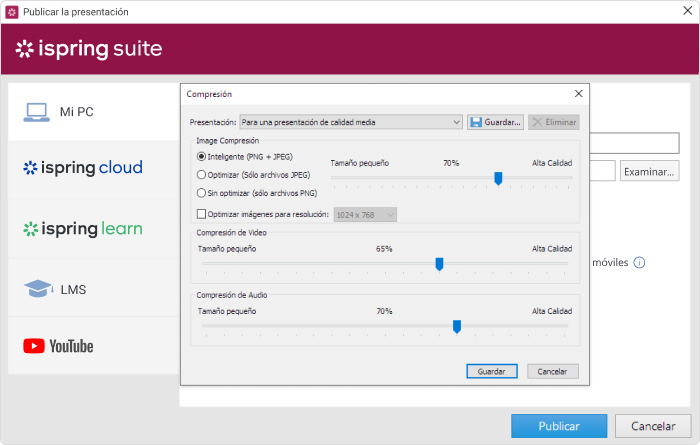Switch to the iSpring Cloud tab
The width and height of the screenshot is (700, 445).
[x=94, y=168]
